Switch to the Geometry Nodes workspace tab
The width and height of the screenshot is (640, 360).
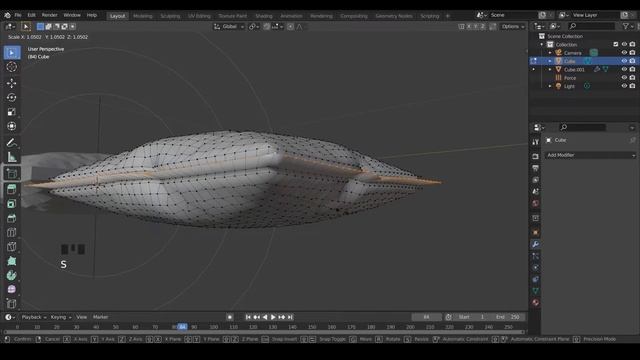tap(394, 16)
